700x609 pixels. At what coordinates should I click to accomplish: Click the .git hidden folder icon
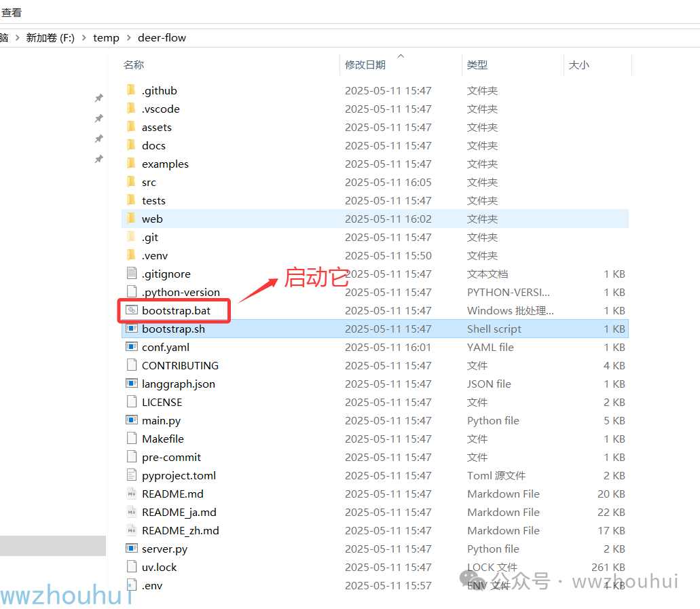[131, 237]
